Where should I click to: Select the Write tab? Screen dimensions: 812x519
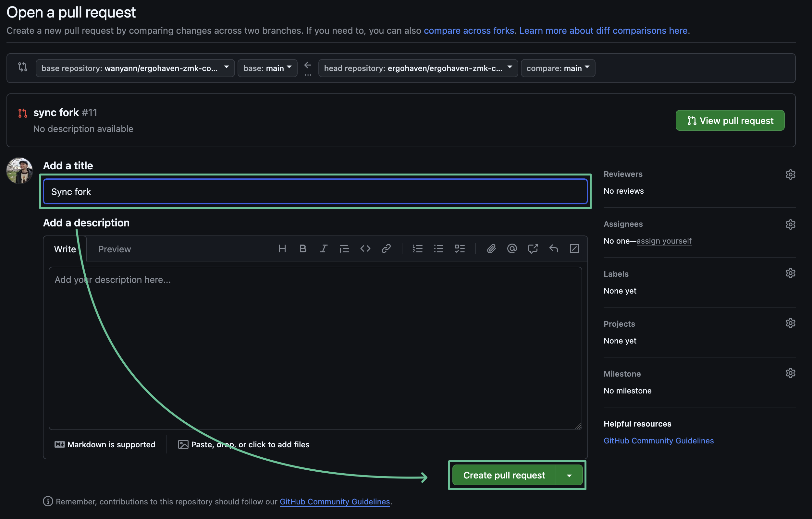pos(65,249)
